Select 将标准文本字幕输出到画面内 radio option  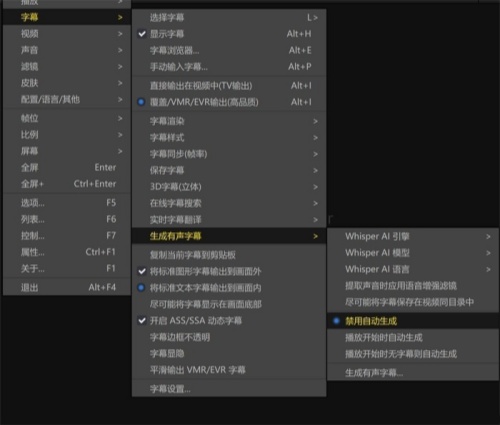(x=229, y=288)
